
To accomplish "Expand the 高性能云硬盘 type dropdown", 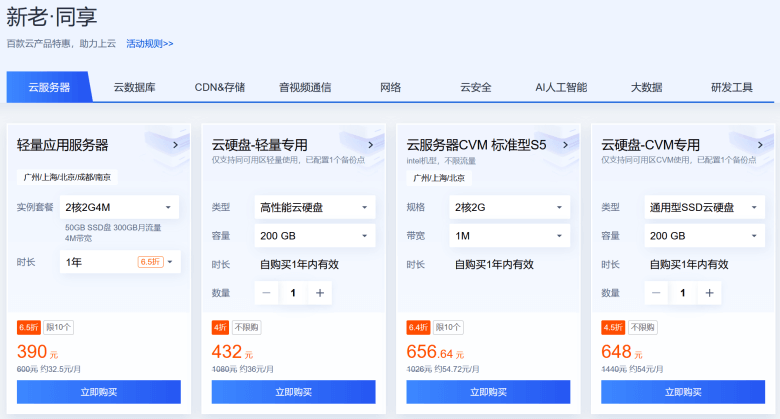I will pyautogui.click(x=314, y=207).
